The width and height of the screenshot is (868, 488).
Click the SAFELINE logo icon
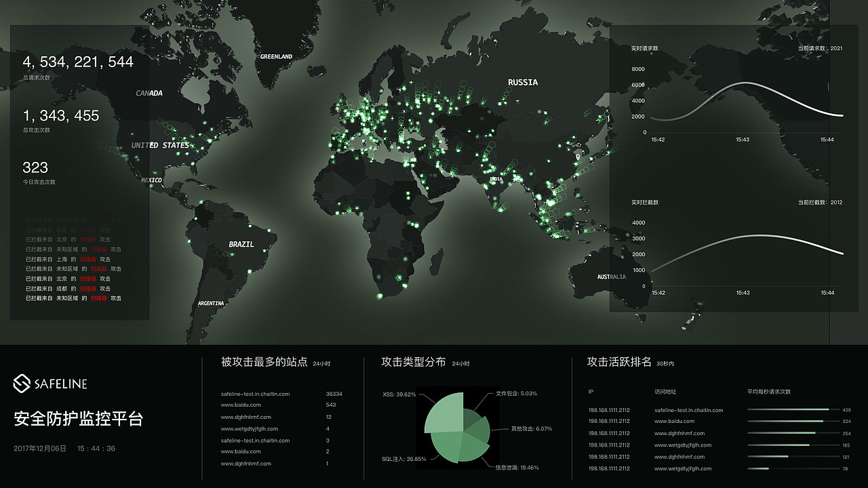(22, 384)
